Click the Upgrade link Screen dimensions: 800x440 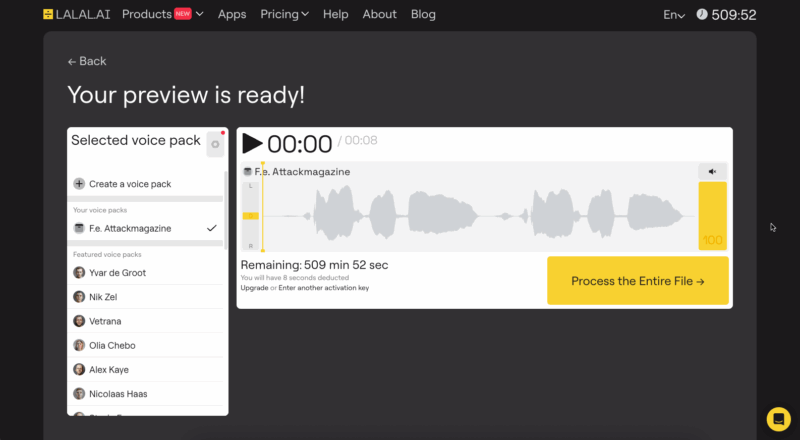pyautogui.click(x=255, y=288)
